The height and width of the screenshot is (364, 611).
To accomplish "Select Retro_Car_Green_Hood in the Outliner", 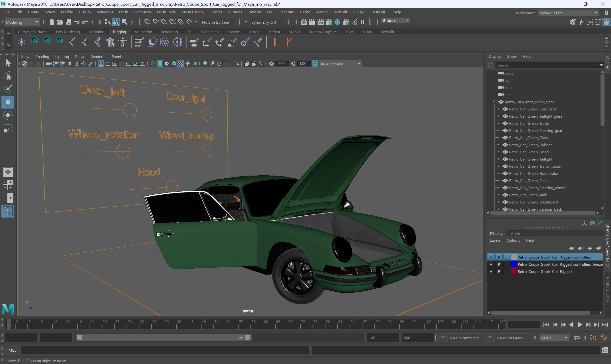I will 529,152.
